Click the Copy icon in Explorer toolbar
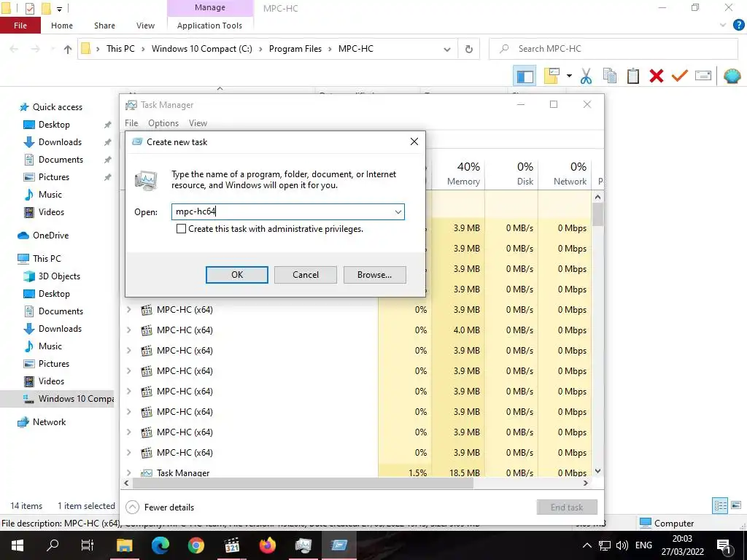Screen dimensions: 747x560 610,76
